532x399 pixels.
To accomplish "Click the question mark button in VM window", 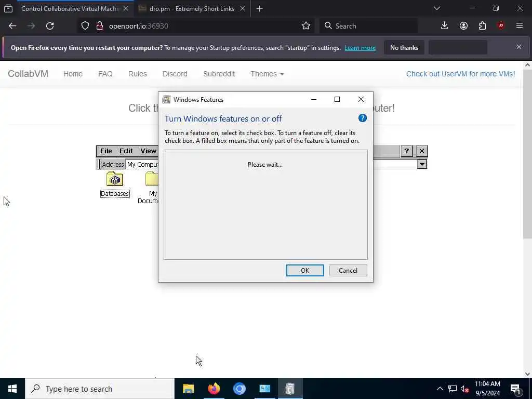I will (406, 151).
